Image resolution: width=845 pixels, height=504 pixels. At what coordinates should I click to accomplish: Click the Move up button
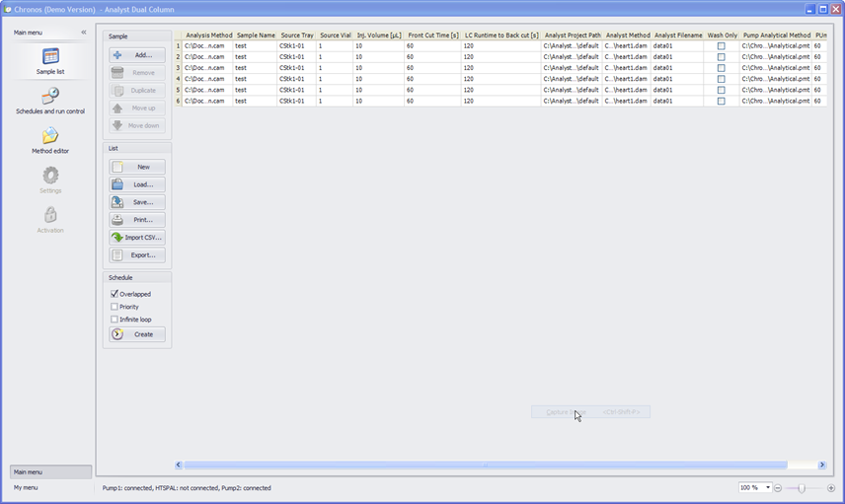[137, 108]
